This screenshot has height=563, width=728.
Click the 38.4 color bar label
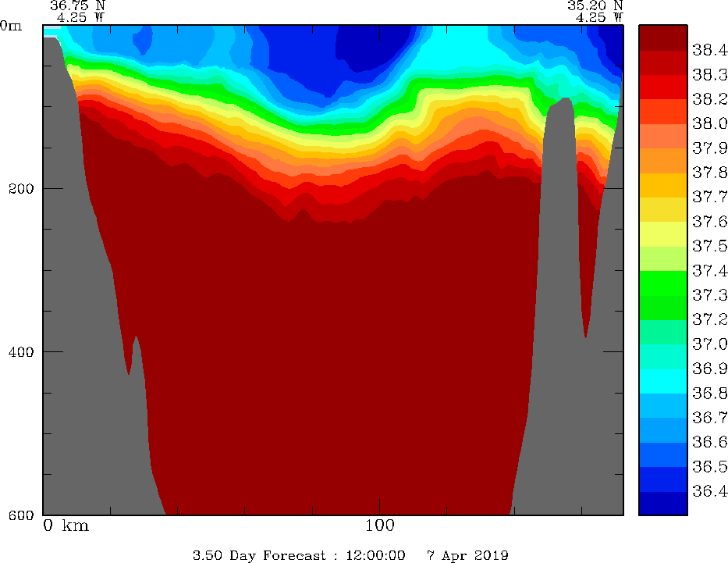(x=709, y=50)
